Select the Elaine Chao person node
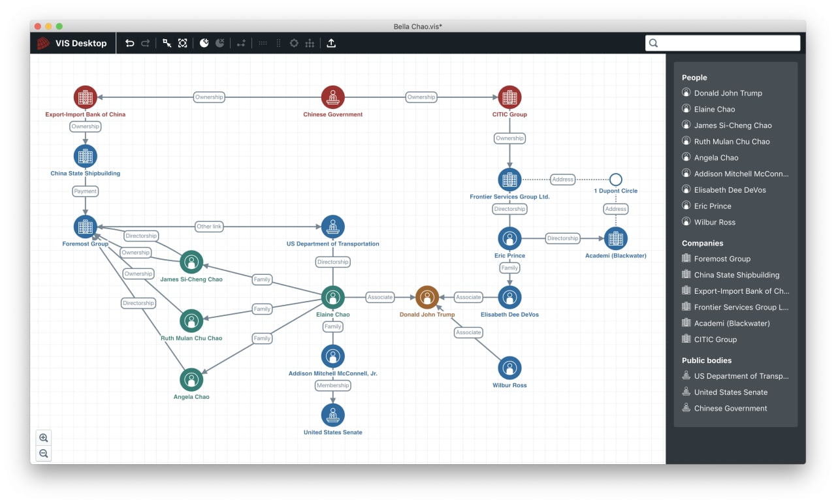The image size is (836, 504). 333,297
